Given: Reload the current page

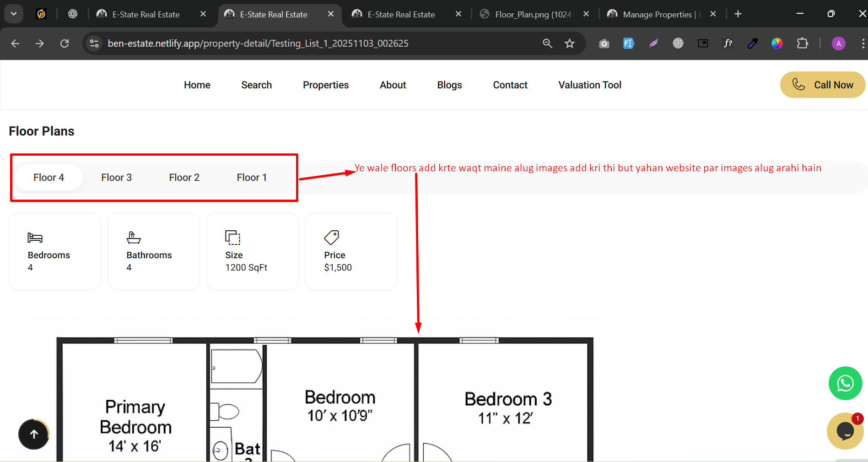Looking at the screenshot, I should click(65, 43).
